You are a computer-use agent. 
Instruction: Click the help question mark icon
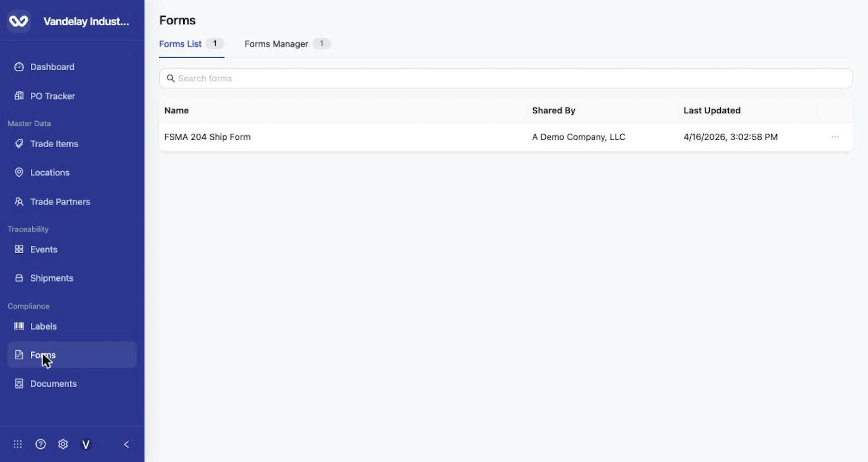click(x=40, y=444)
